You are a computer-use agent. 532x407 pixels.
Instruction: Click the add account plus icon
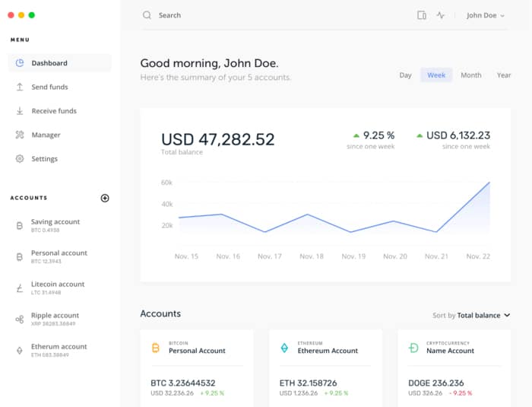(105, 198)
